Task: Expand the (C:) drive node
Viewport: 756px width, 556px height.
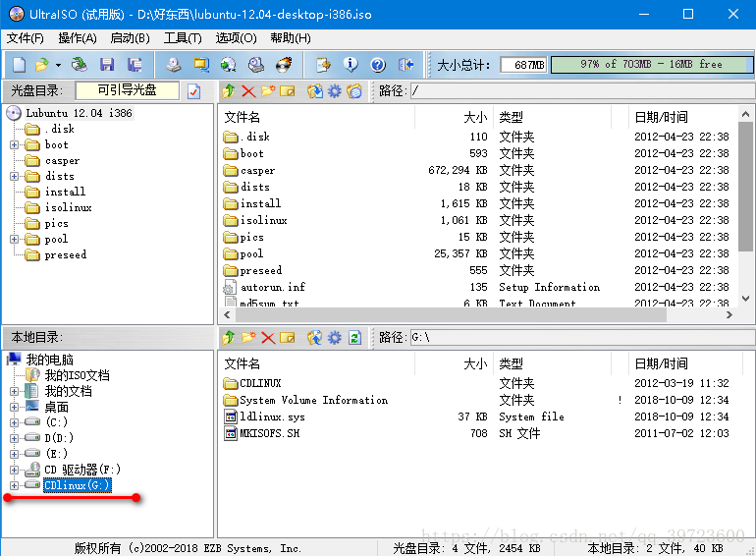Action: [14, 422]
